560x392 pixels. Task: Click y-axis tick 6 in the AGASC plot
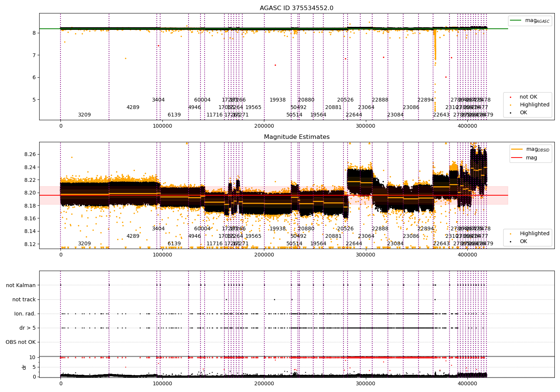[x=34, y=77]
